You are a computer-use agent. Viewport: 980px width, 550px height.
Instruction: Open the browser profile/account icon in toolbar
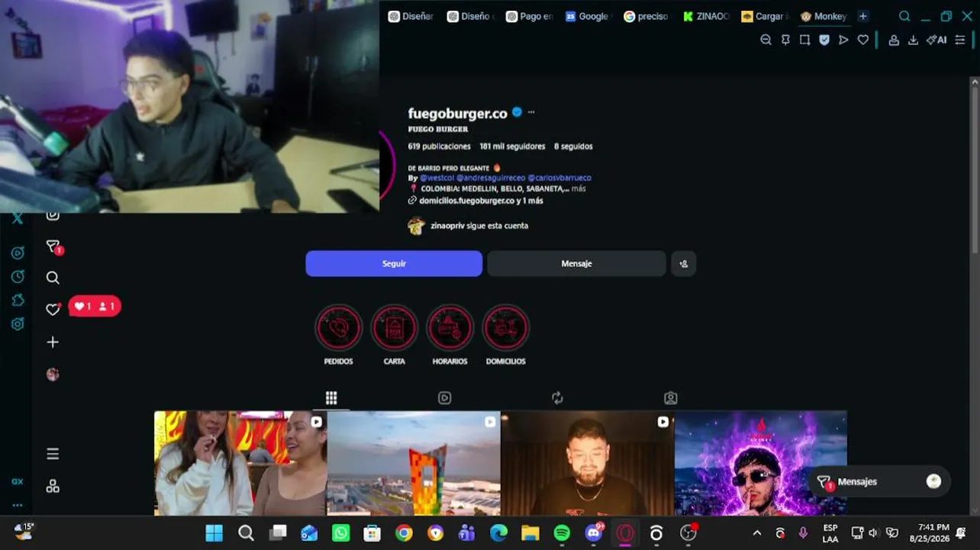[894, 40]
